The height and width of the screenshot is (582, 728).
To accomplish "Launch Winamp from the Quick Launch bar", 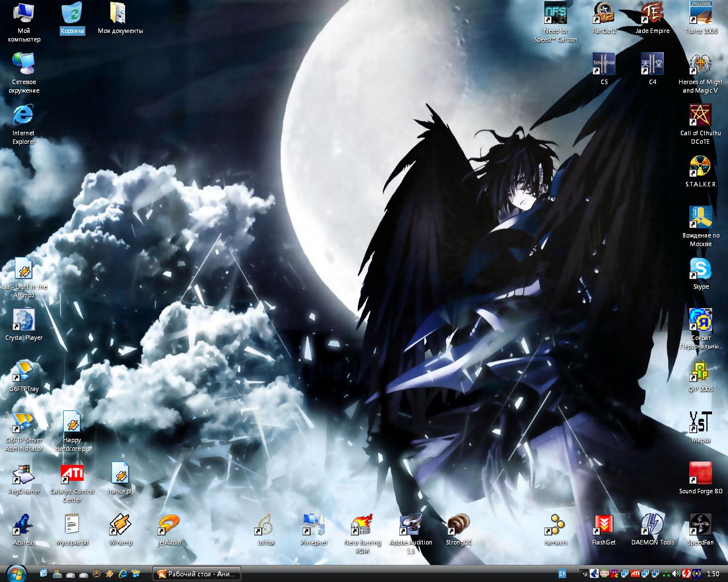I will click(x=109, y=573).
